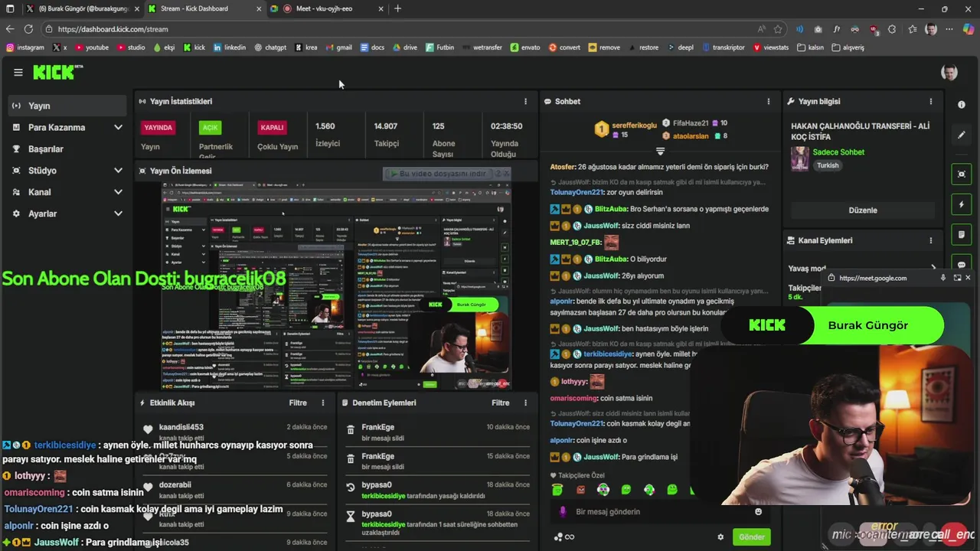This screenshot has width=980, height=551.
Task: Select Yayın in the left sidebar
Action: click(67, 106)
